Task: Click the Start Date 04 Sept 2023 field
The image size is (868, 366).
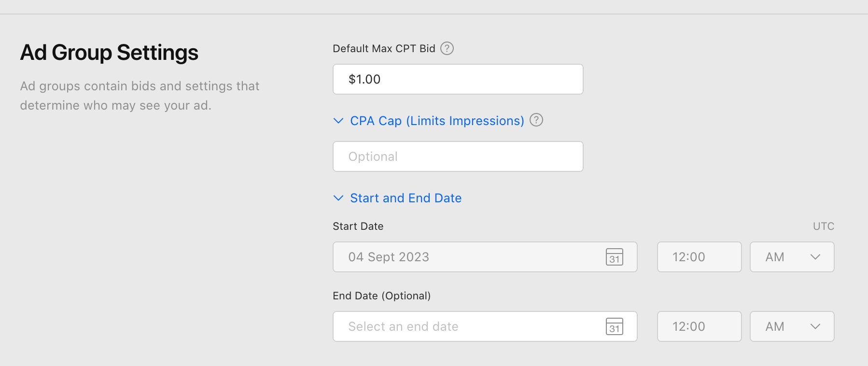Action: (485, 257)
